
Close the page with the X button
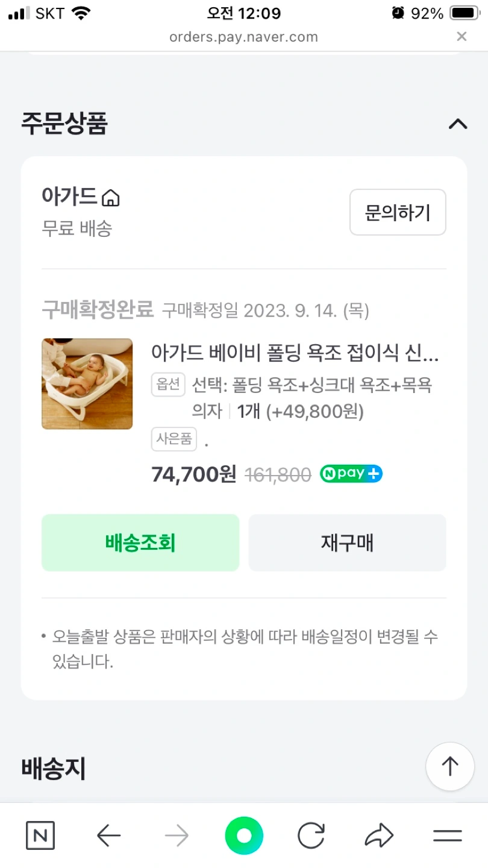[x=461, y=37]
